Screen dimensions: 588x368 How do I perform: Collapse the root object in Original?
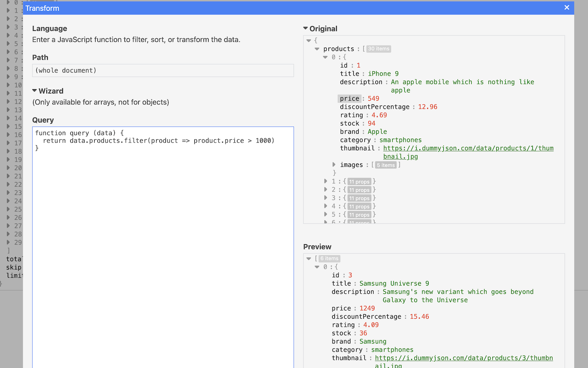point(309,40)
